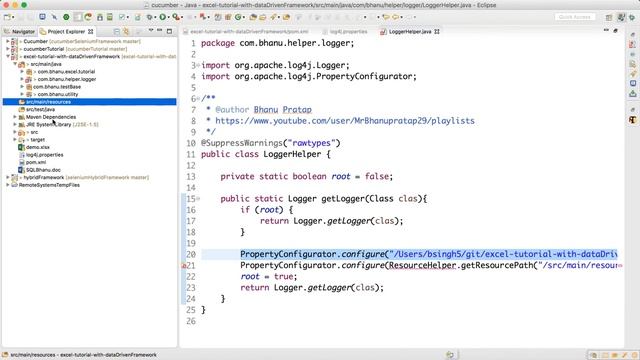The image size is (640, 360).
Task: Click the orange T icon in right sidebar
Action: (x=633, y=120)
